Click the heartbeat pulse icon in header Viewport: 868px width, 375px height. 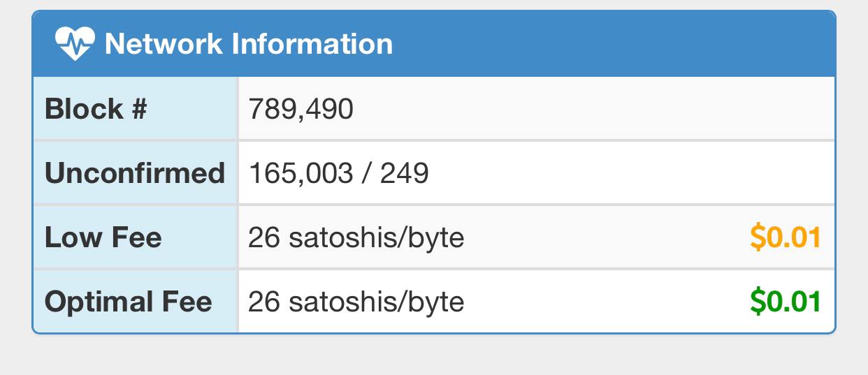(x=74, y=44)
